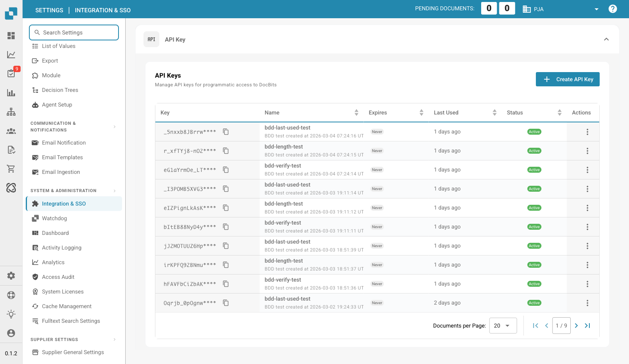Screen dimensions: 629x364
Task: Copy the eIZPignLkAsK key
Action: pyautogui.click(x=226, y=208)
